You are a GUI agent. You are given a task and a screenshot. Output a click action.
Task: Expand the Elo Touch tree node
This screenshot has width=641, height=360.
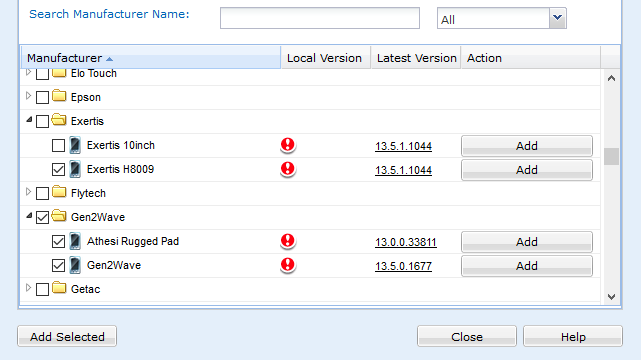coord(28,72)
